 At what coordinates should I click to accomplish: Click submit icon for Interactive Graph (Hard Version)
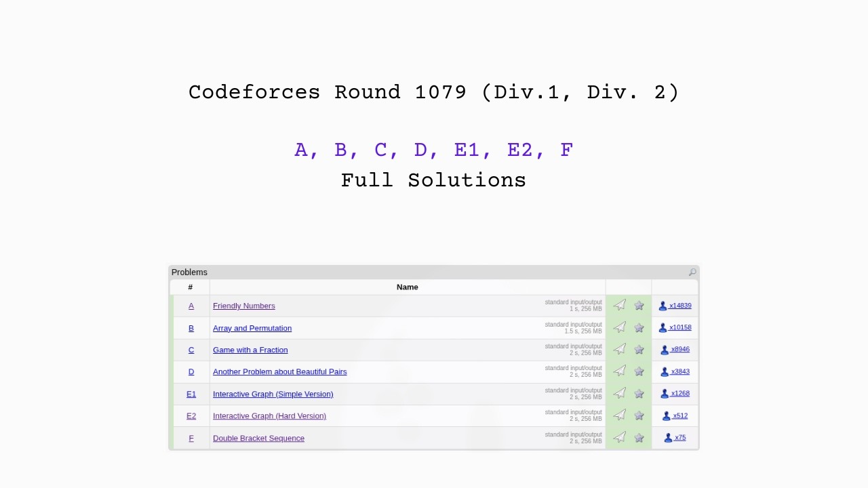pyautogui.click(x=620, y=415)
